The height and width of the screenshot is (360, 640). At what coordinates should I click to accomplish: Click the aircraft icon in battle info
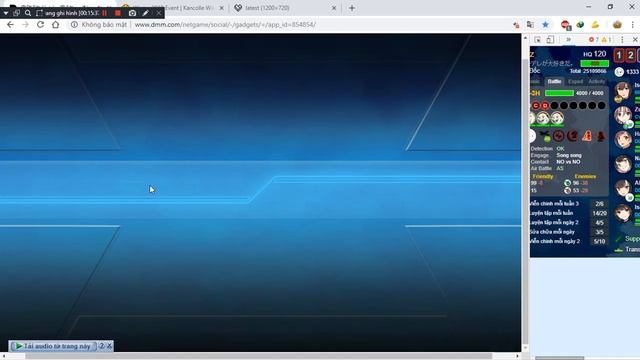pos(545,136)
